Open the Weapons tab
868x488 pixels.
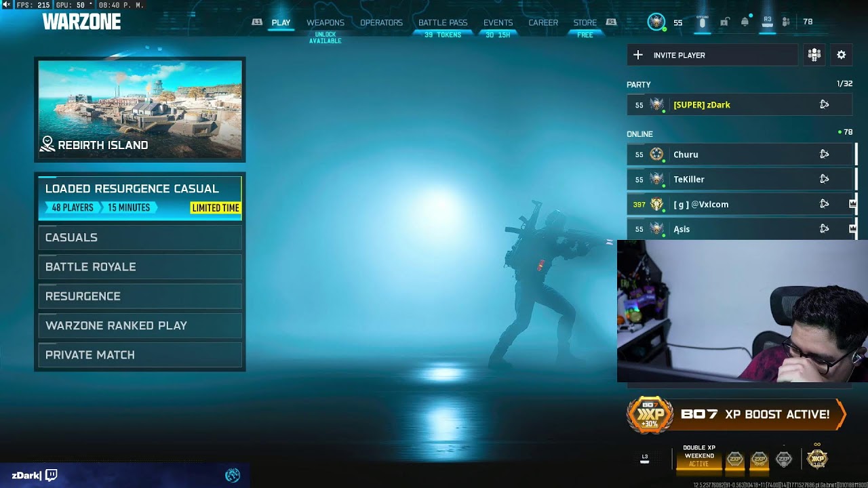(325, 22)
